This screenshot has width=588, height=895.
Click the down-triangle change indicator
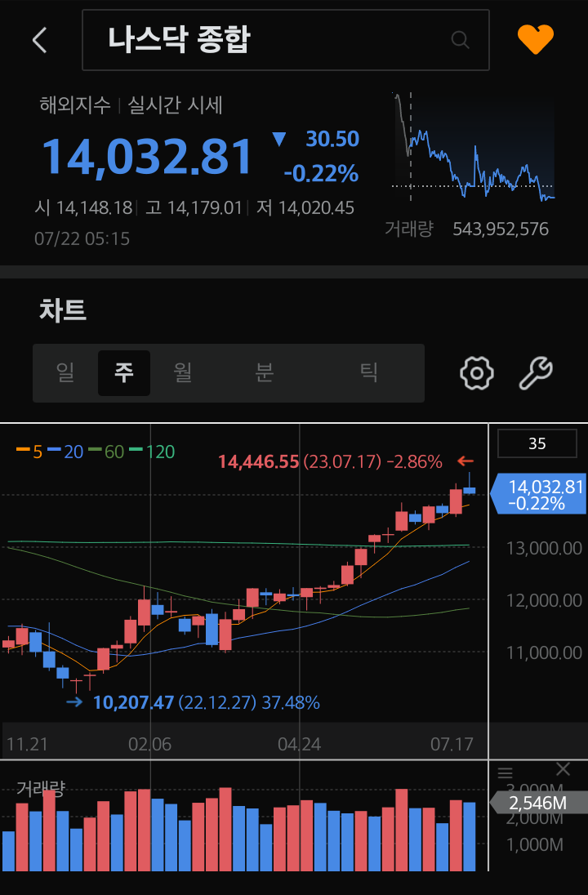pos(278,140)
